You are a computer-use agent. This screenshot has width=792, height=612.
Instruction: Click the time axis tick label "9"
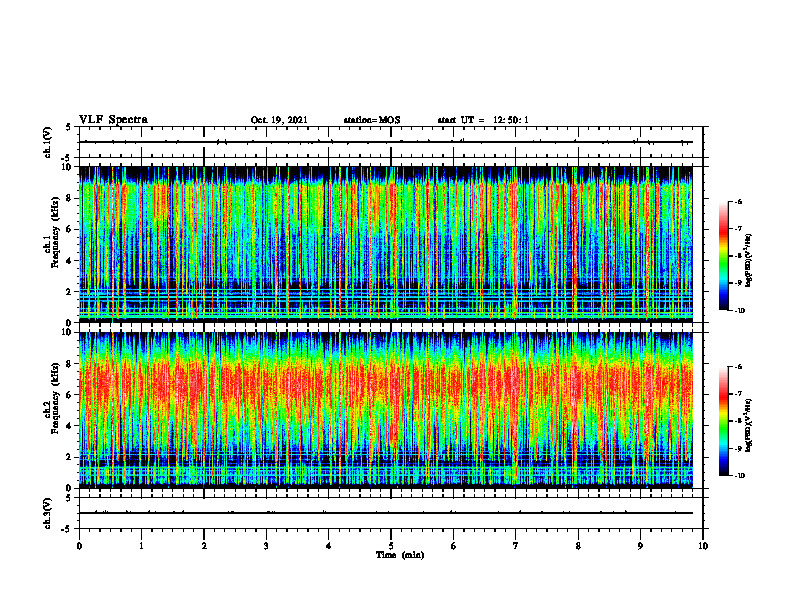click(x=640, y=546)
